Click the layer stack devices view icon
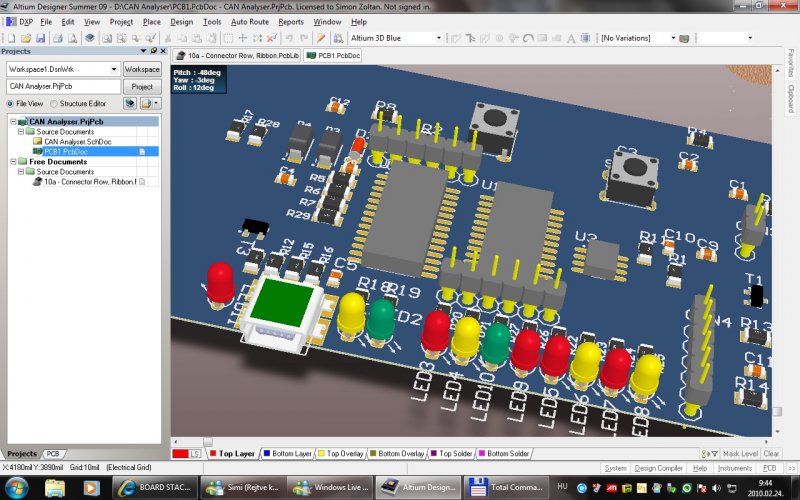Viewport: 800px width, 500px height. 90,38
